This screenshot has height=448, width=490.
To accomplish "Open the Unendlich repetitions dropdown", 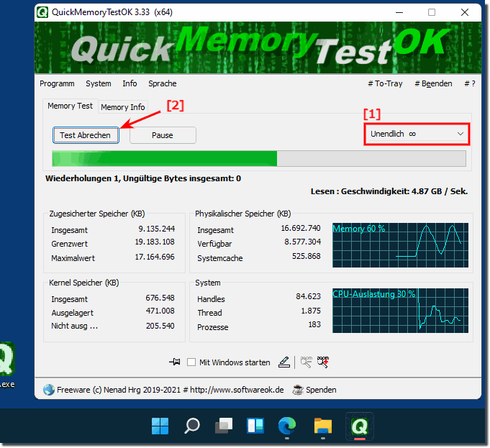I will pos(417,134).
